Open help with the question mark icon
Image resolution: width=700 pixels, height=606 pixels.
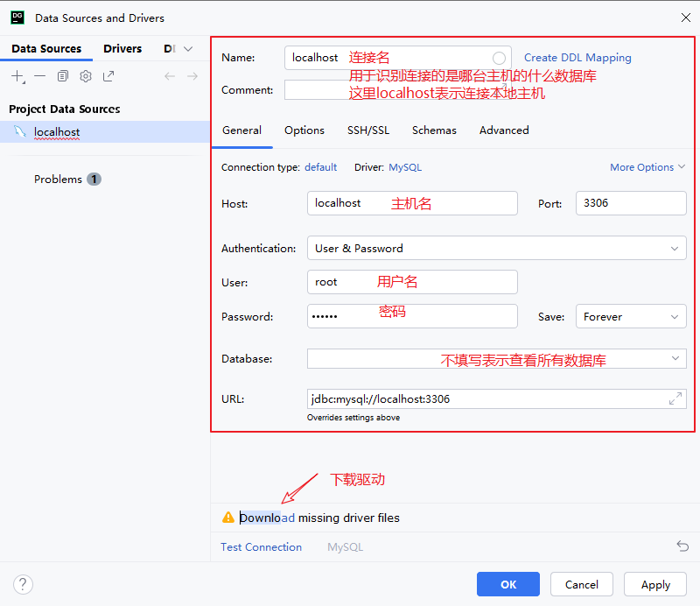(x=24, y=585)
